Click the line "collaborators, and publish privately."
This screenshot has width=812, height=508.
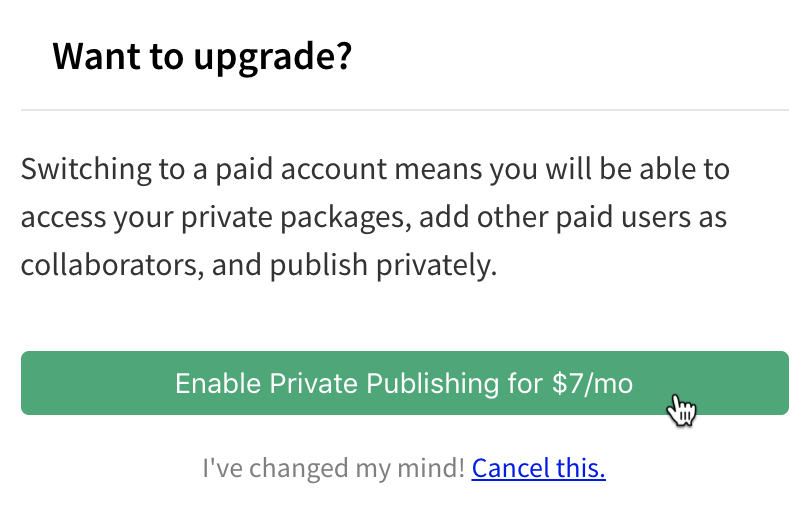259,266
